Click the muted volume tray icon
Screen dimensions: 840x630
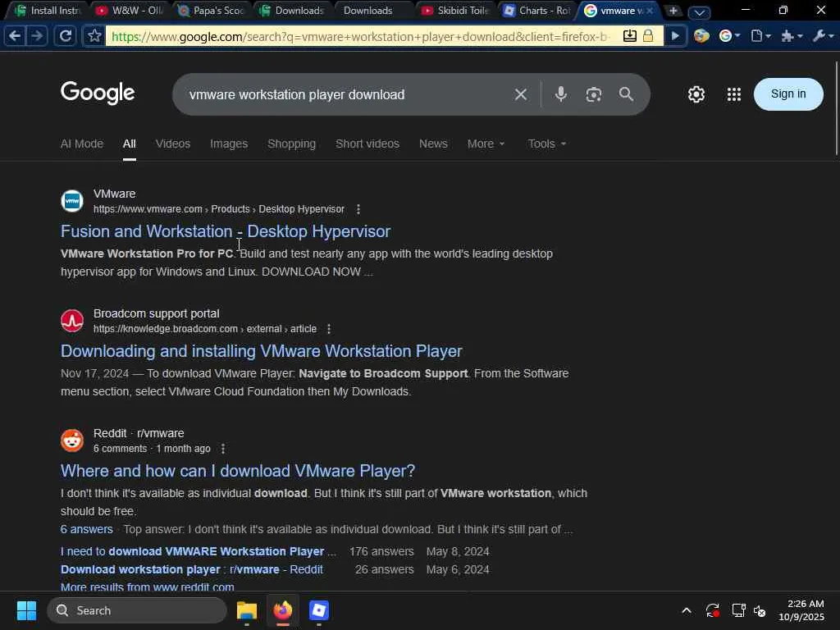[x=760, y=610]
